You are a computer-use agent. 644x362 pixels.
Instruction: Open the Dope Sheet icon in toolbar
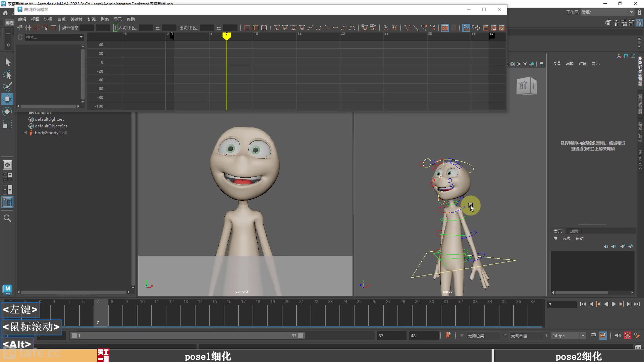pos(486,28)
